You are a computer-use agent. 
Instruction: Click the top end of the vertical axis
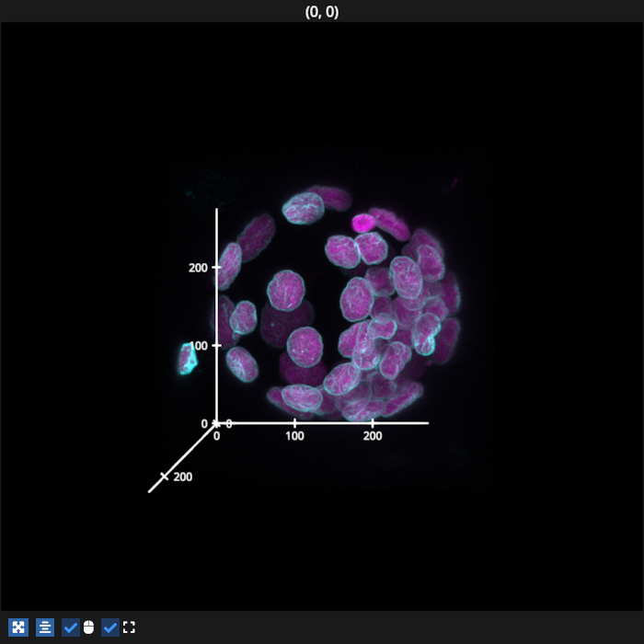(x=216, y=211)
